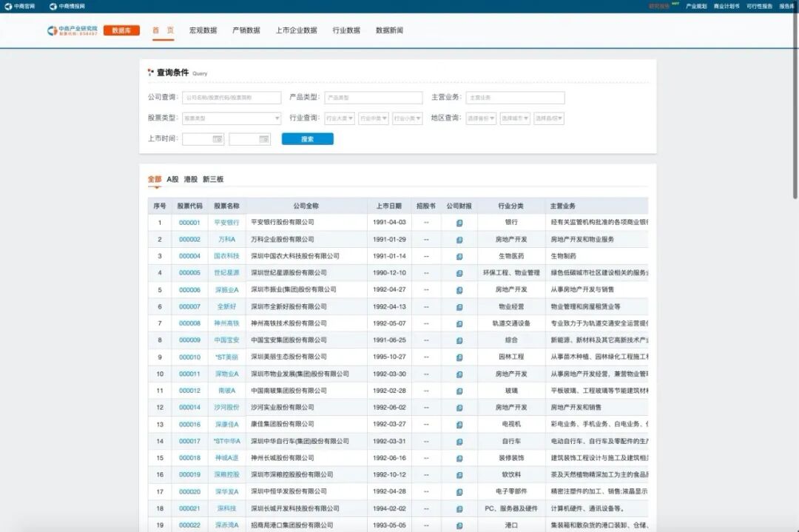Expand the 行业中类 dropdown
This screenshot has width=799, height=532.
pos(374,118)
